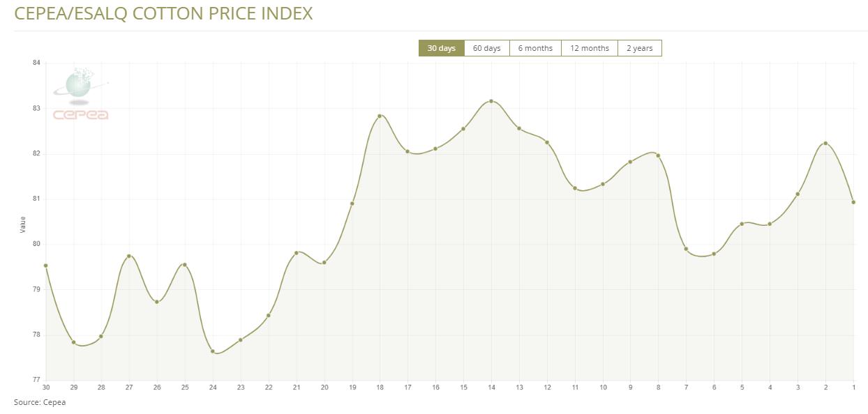Select the lowest data point at day 24

[213, 351]
